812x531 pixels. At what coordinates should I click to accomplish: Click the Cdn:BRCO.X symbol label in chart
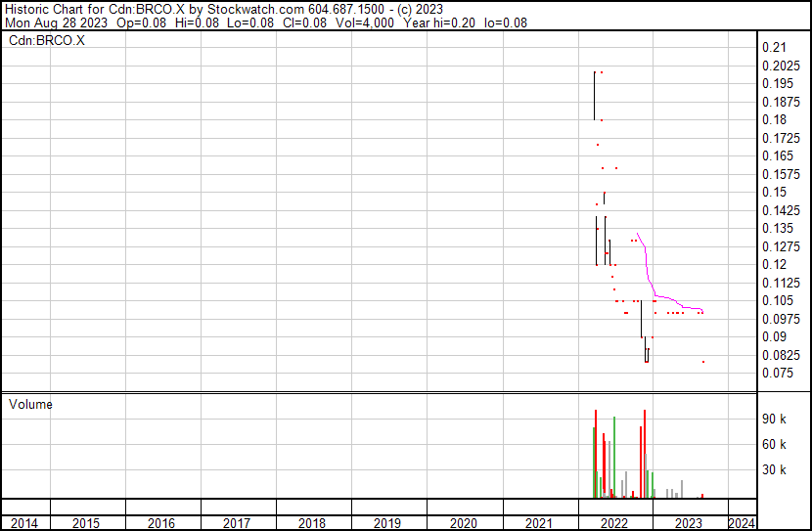click(x=46, y=42)
